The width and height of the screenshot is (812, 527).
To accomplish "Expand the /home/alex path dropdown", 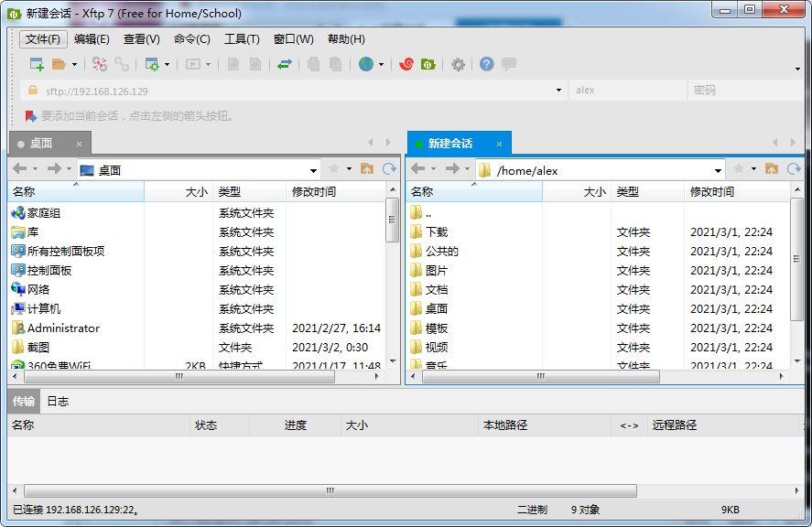I will click(x=719, y=168).
